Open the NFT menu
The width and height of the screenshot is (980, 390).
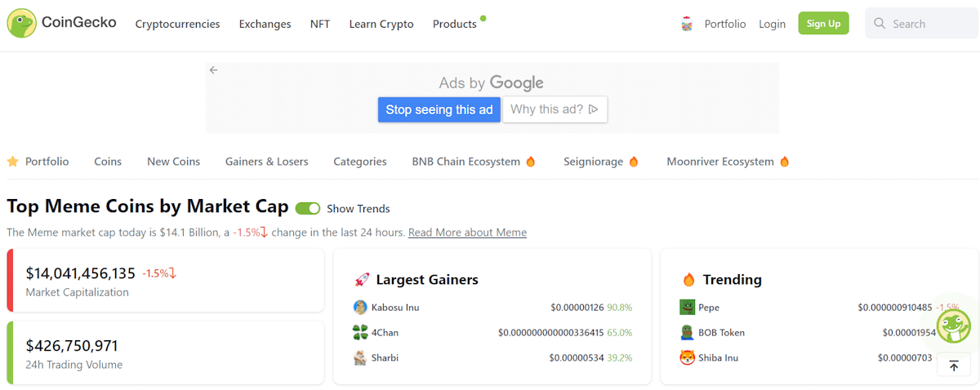pyautogui.click(x=320, y=24)
